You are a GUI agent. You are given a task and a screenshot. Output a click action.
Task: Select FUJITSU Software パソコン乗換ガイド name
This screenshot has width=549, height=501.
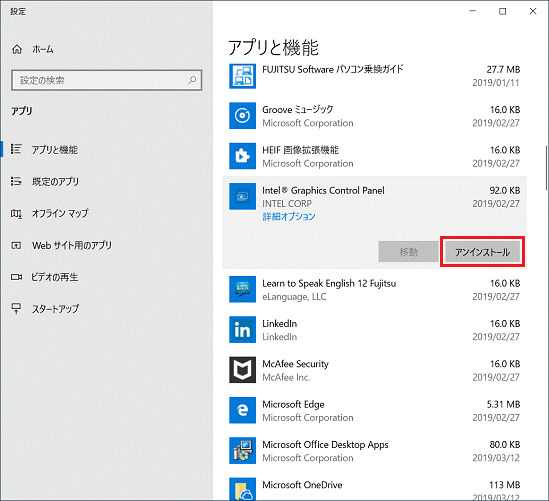333,69
